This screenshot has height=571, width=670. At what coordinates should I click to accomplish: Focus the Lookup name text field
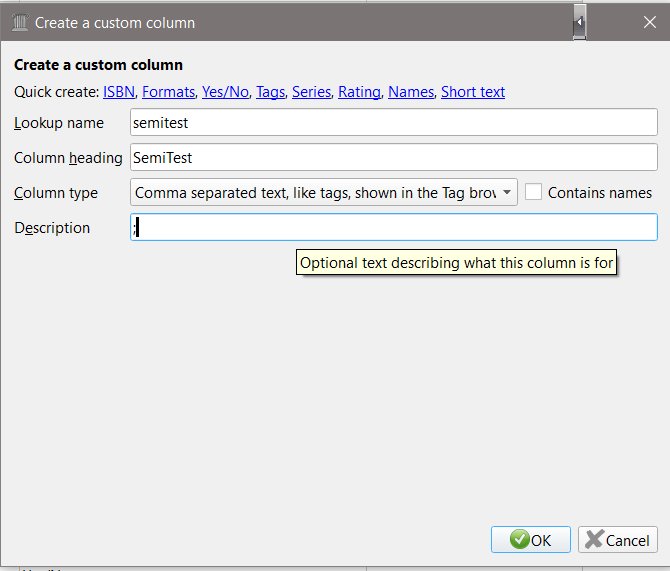coord(393,122)
